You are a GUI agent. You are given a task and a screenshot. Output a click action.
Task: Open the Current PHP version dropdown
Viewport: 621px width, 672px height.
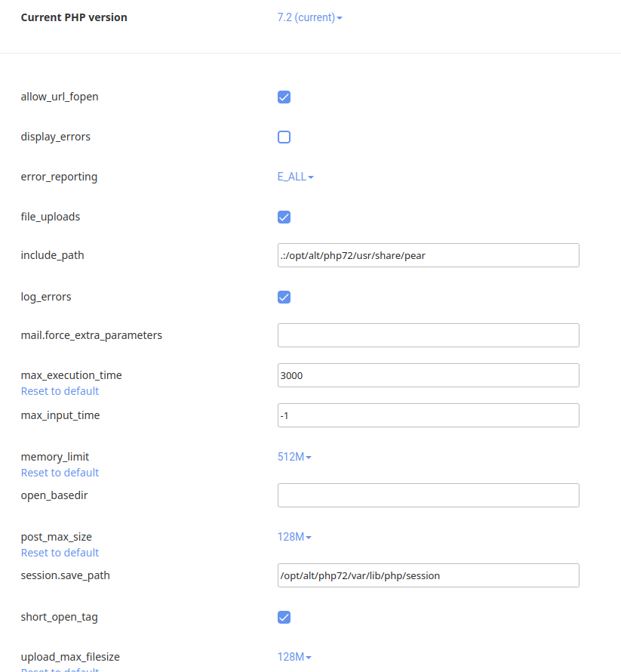(x=309, y=17)
